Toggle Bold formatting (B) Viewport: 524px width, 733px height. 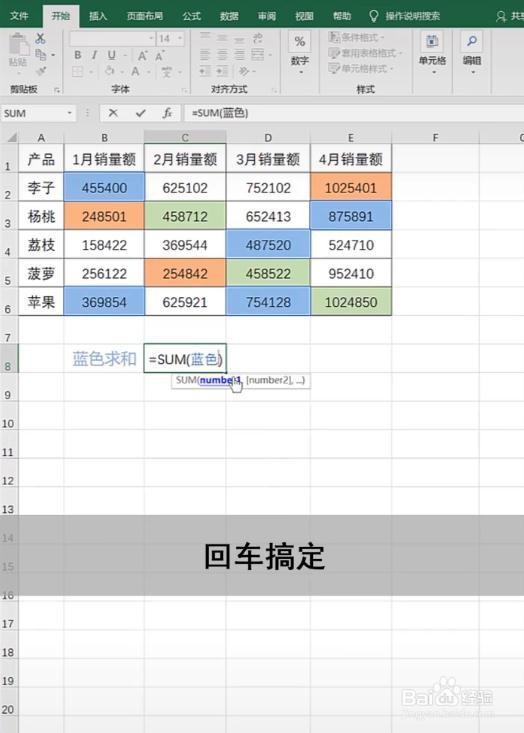pyautogui.click(x=78, y=55)
